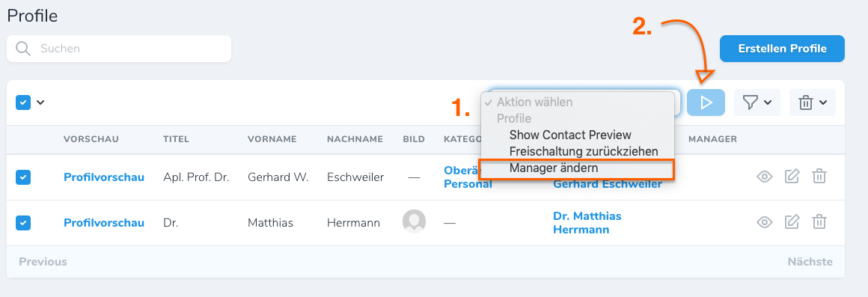View Matthias Herrmann profile eye icon
The image size is (868, 297).
(x=765, y=222)
